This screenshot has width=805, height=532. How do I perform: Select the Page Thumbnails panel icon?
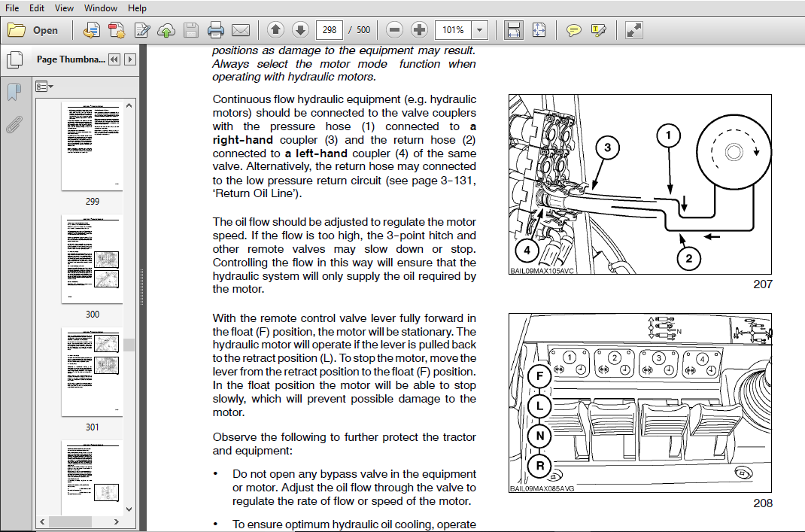click(x=15, y=59)
